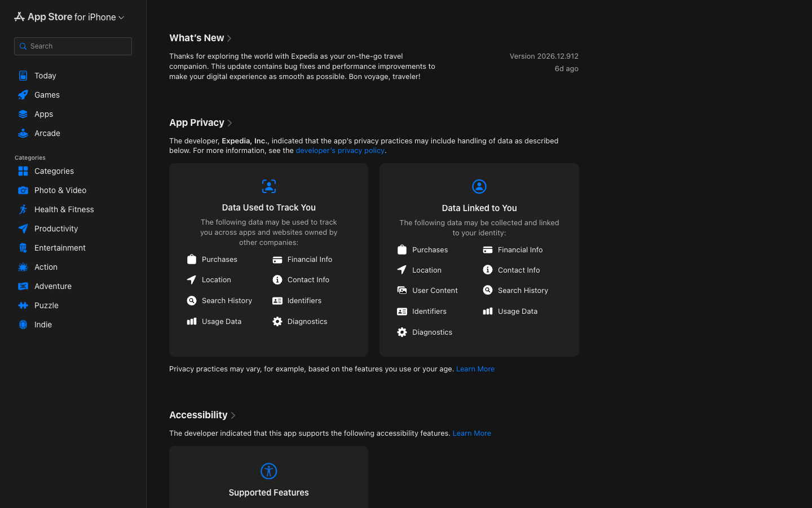This screenshot has height=508, width=812.
Task: Focus the Search input field
Action: (x=73, y=46)
